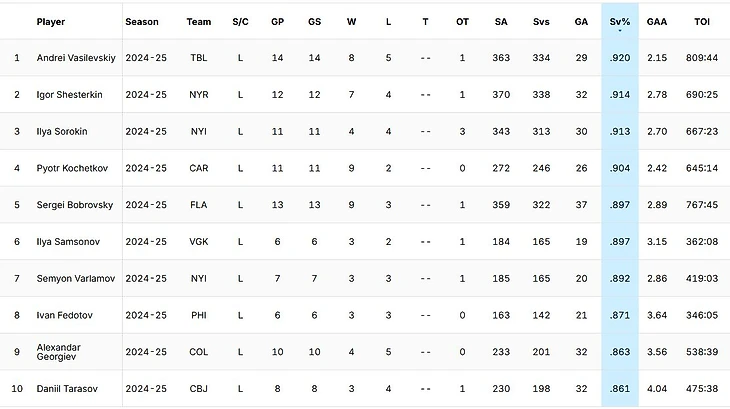
Task: Open Alexandar Georgiev's player page
Action: pyautogui.click(x=59, y=351)
